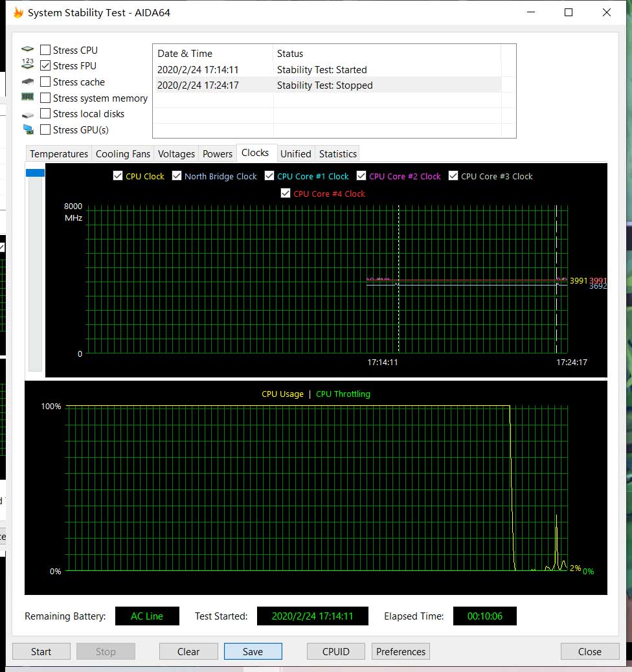This screenshot has height=672, width=632.
Task: Enable the Stress GPU(s) checkbox
Action: [45, 129]
